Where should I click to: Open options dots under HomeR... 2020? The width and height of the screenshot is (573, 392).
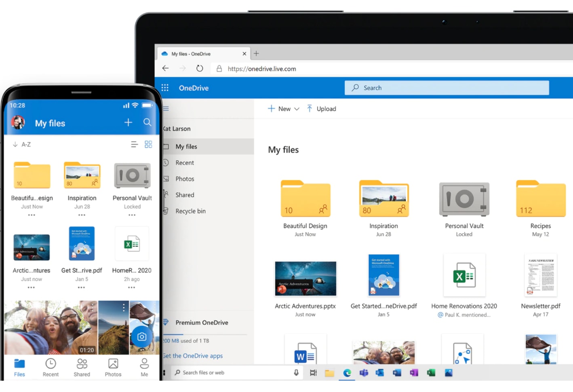point(131,287)
